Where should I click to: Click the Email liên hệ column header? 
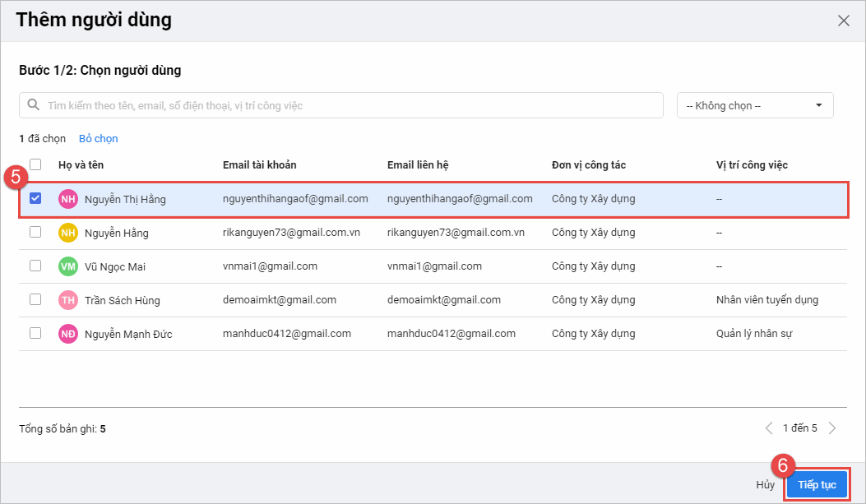[418, 165]
